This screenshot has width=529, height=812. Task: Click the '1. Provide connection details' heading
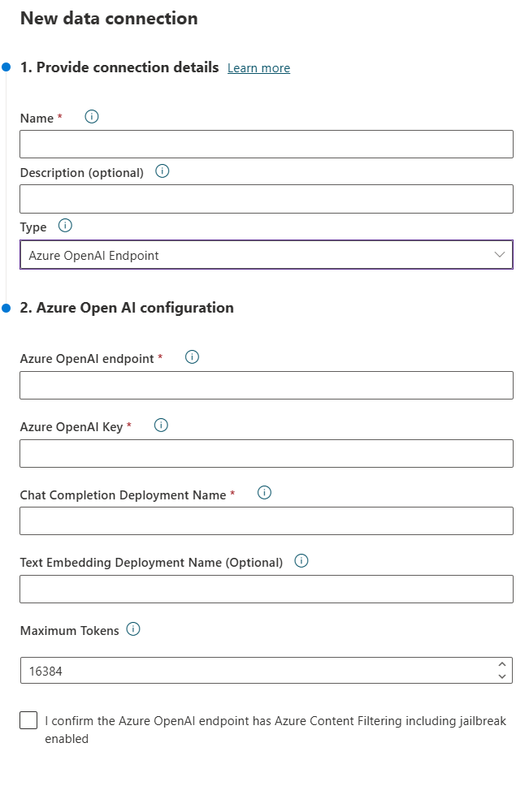click(119, 67)
